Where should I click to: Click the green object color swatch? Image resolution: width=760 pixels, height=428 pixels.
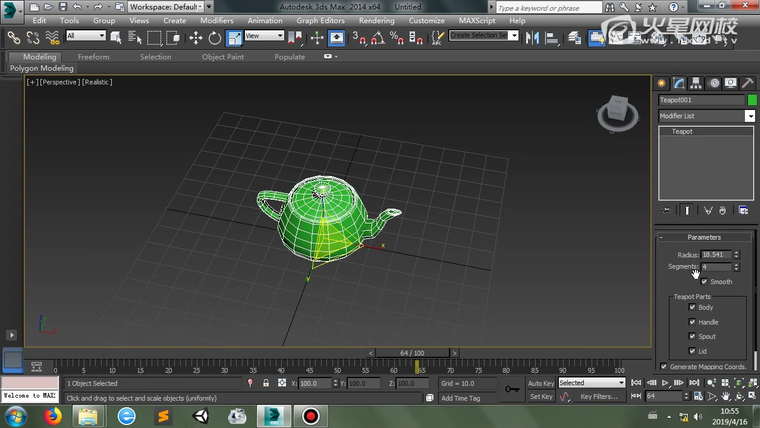[x=752, y=100]
